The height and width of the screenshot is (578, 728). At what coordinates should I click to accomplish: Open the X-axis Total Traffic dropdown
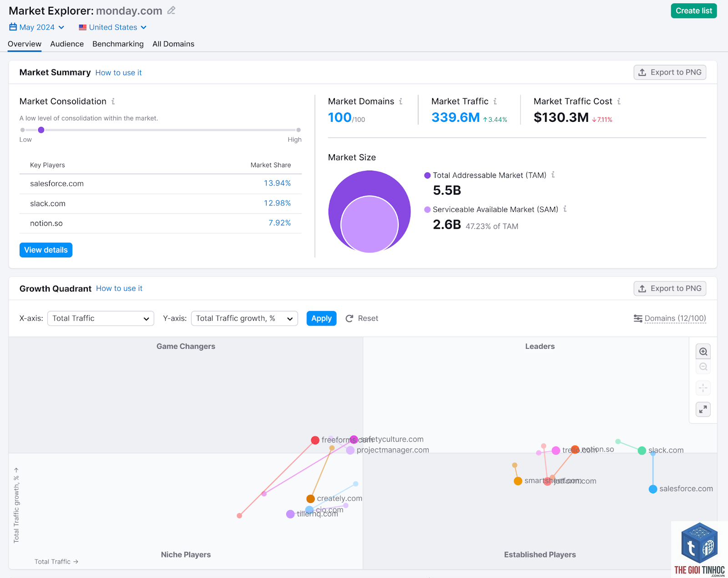[x=101, y=318]
